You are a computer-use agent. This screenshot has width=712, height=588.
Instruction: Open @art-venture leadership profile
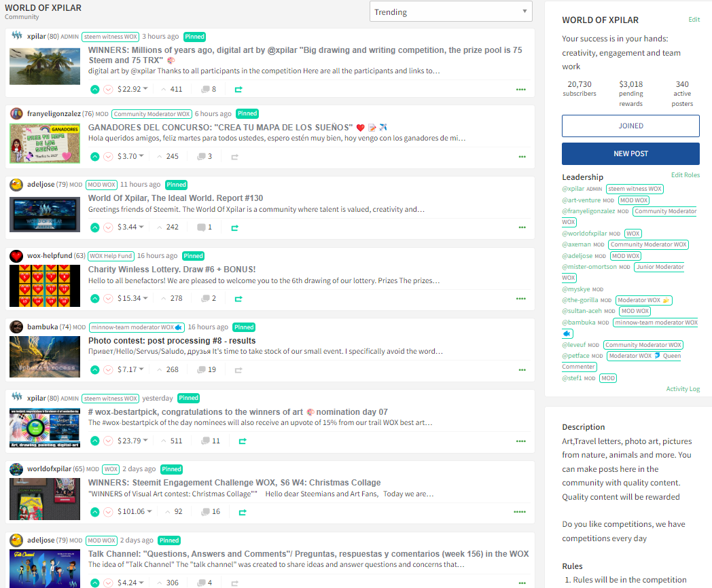pos(582,200)
